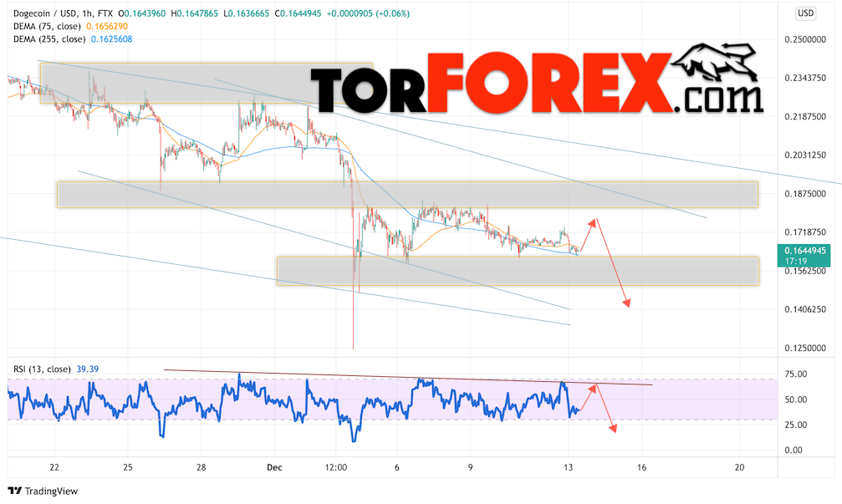Image resolution: width=842 pixels, height=504 pixels.
Task: Click the RSI value 39.39
Action: pyautogui.click(x=88, y=369)
